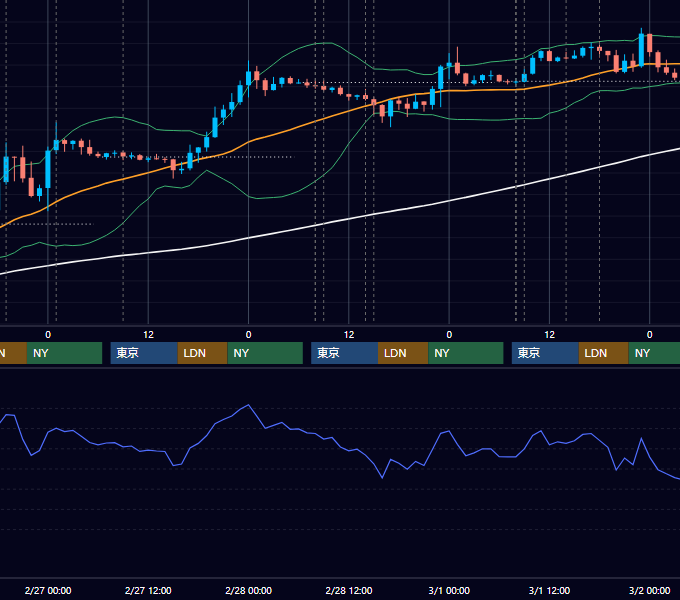
Task: Select the 東京 session block on 2/27
Action: 144,353
